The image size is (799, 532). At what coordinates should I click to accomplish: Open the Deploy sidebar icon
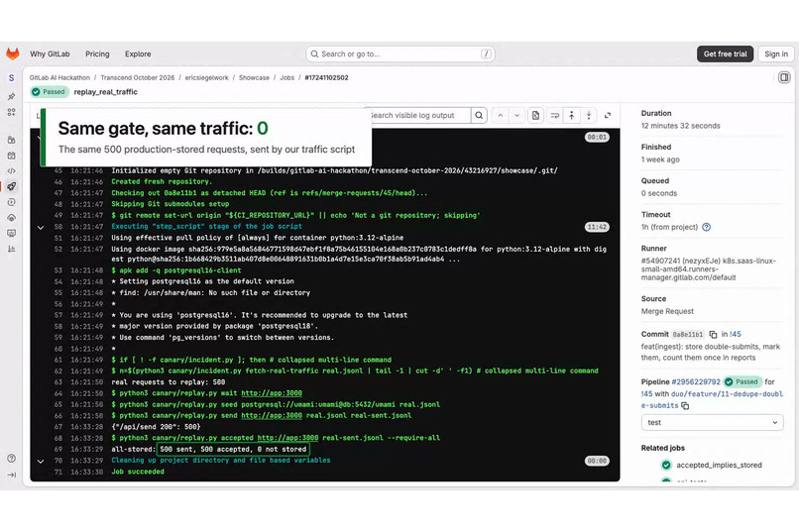[x=11, y=217]
